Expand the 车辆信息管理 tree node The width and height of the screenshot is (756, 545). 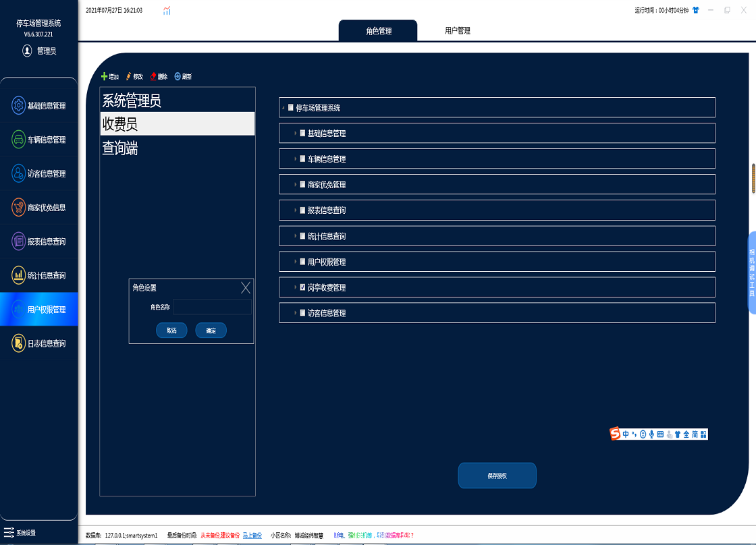(296, 159)
